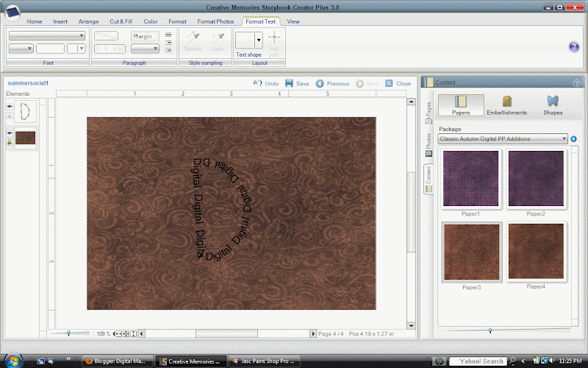Toggle the lock on the paper element

click(x=10, y=141)
